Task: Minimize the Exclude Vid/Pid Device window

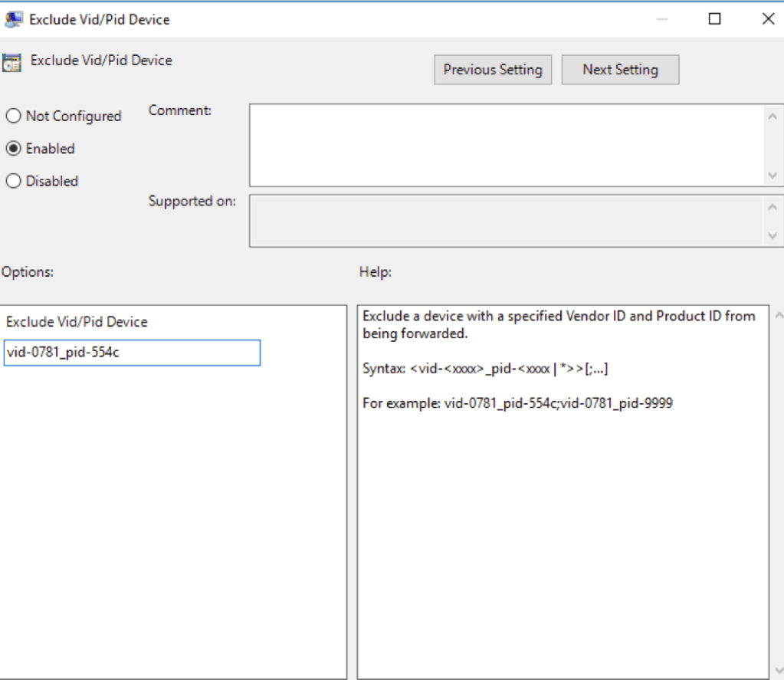Action: (x=661, y=19)
